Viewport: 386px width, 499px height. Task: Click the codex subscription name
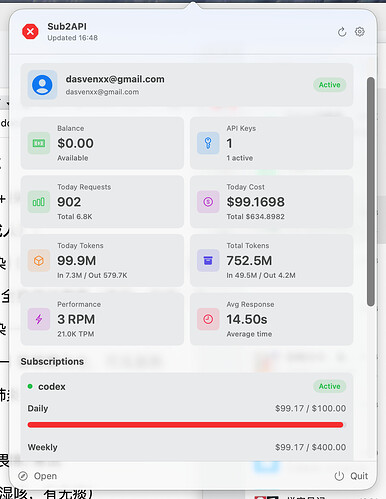pos(52,387)
